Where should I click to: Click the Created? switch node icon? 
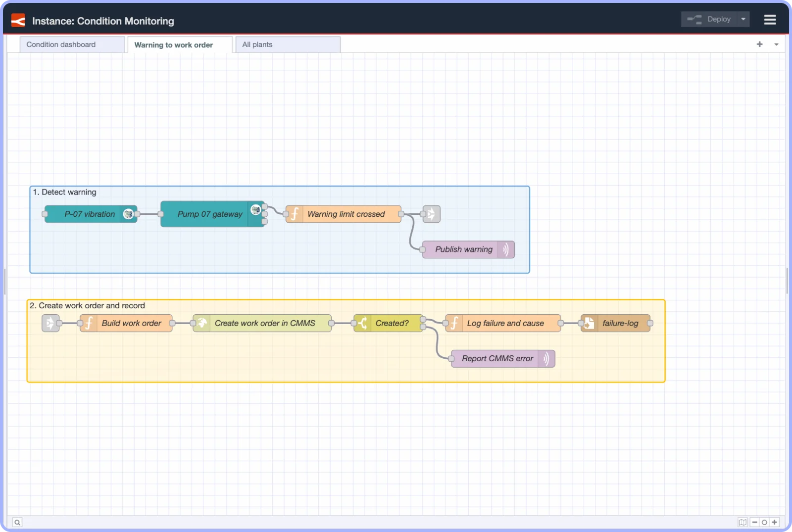[362, 323]
